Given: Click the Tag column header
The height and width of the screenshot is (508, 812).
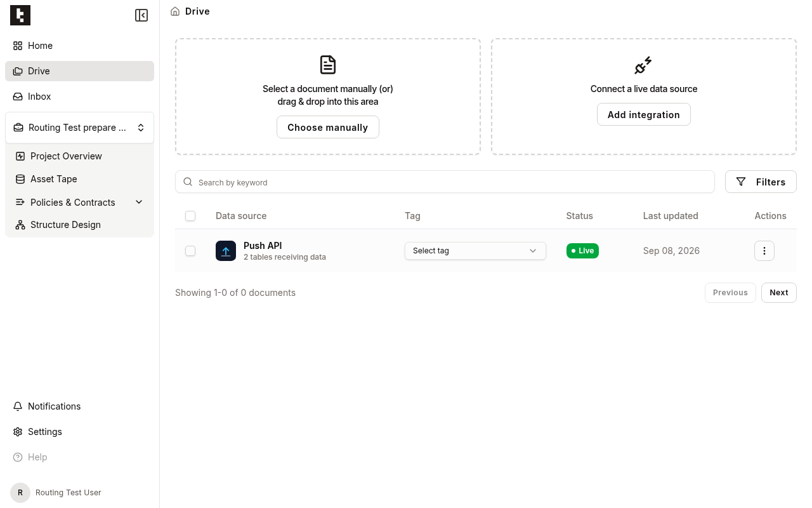Looking at the screenshot, I should (x=412, y=216).
